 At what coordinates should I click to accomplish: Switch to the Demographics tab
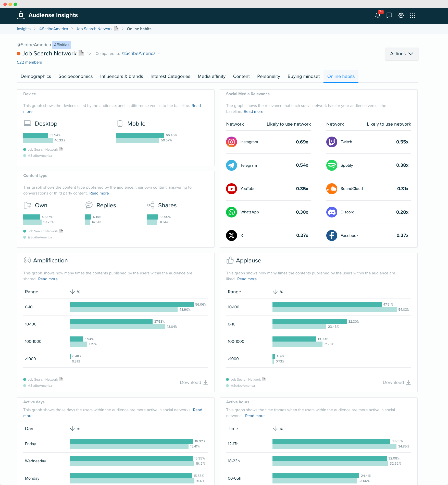[36, 76]
